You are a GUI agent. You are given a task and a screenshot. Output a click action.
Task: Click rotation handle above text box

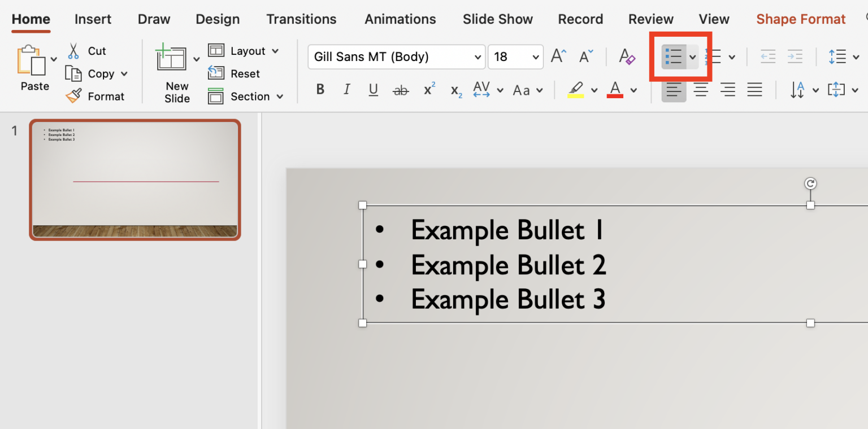pos(810,183)
